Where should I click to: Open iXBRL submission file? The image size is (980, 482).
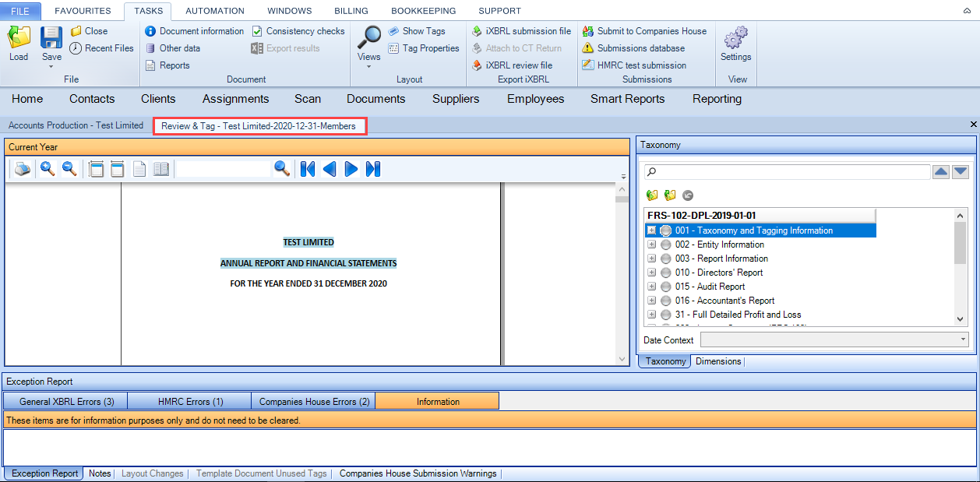coord(521,31)
